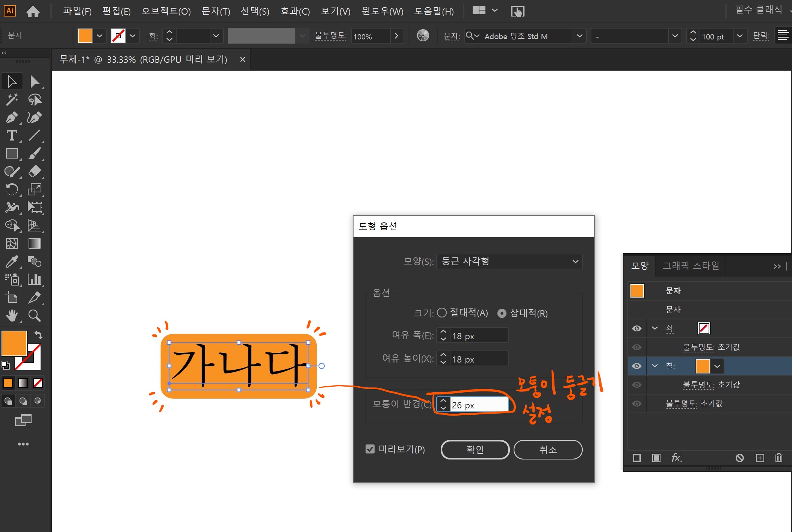Select the 절대적(A) radio button
The image size is (792, 532).
pos(442,313)
